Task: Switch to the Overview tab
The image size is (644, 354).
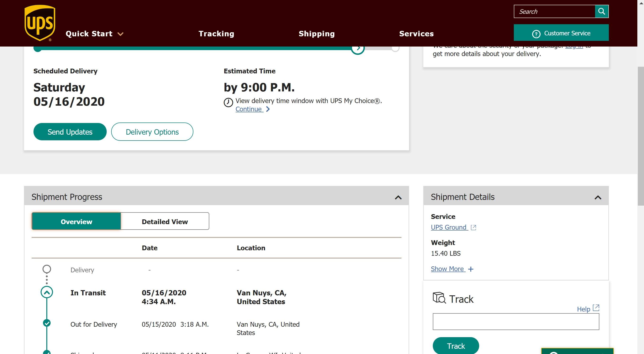Action: (x=76, y=221)
